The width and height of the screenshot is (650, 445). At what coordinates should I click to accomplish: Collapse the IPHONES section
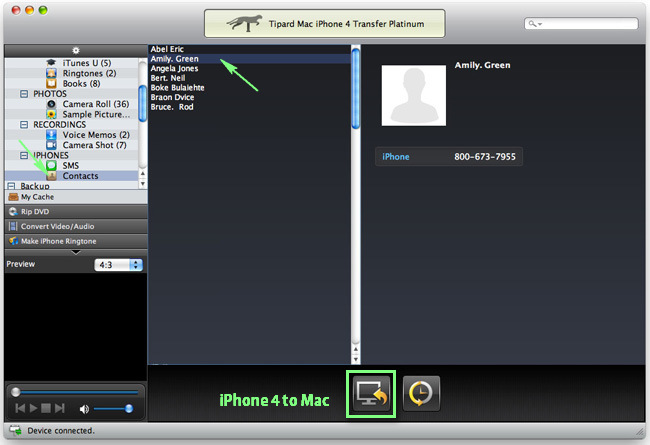(x=24, y=156)
